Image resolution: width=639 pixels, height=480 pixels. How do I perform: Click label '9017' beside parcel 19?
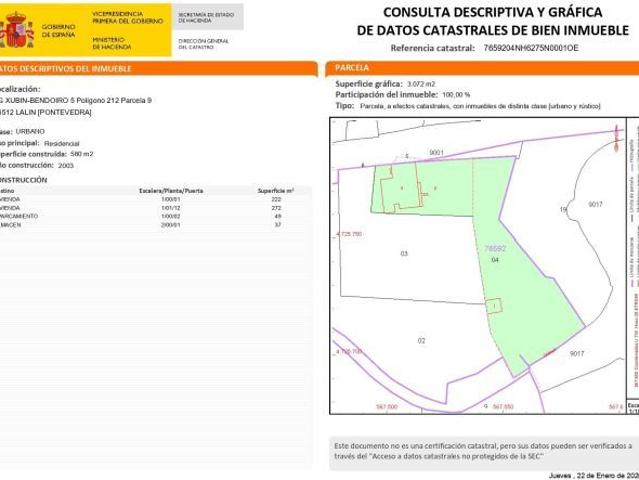595,204
